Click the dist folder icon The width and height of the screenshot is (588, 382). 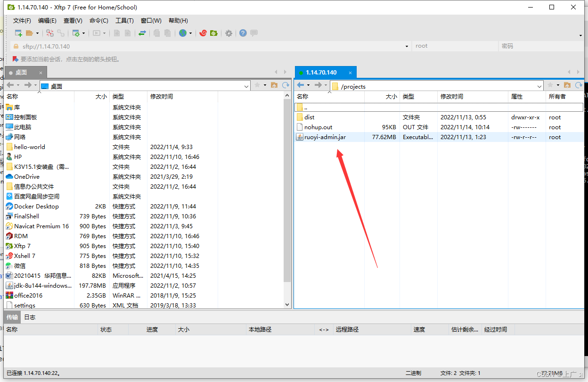pyautogui.click(x=300, y=117)
